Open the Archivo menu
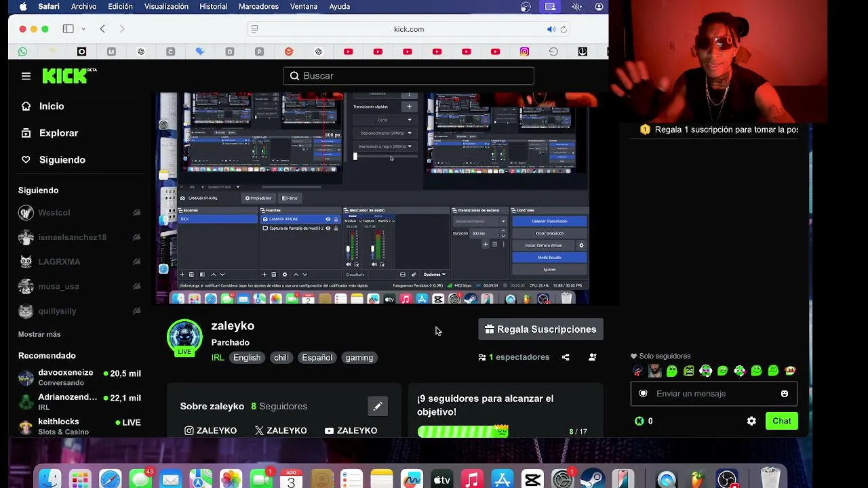The width and height of the screenshot is (868, 488). click(83, 6)
